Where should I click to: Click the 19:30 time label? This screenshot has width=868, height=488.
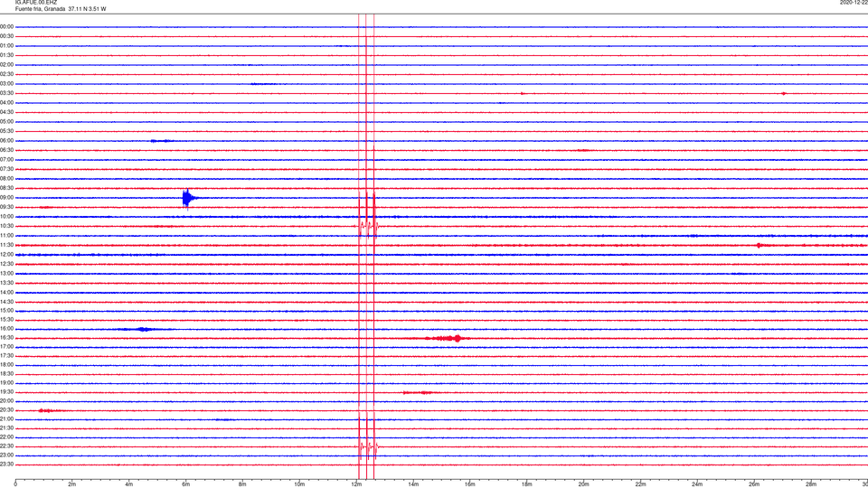click(6, 391)
